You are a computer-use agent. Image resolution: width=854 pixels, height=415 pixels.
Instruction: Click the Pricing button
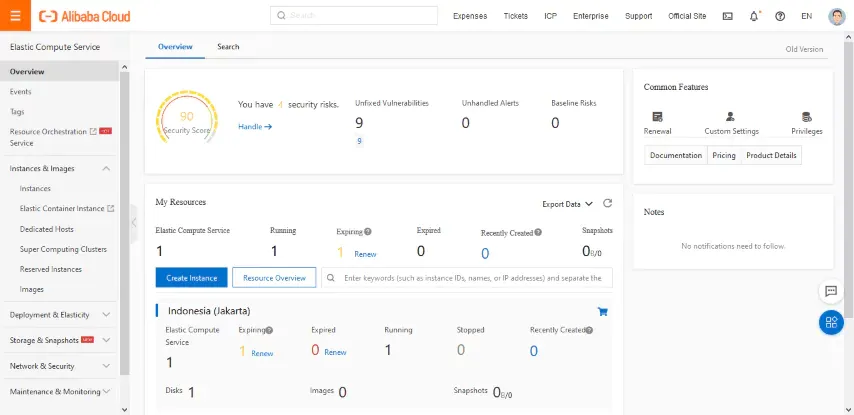[724, 155]
